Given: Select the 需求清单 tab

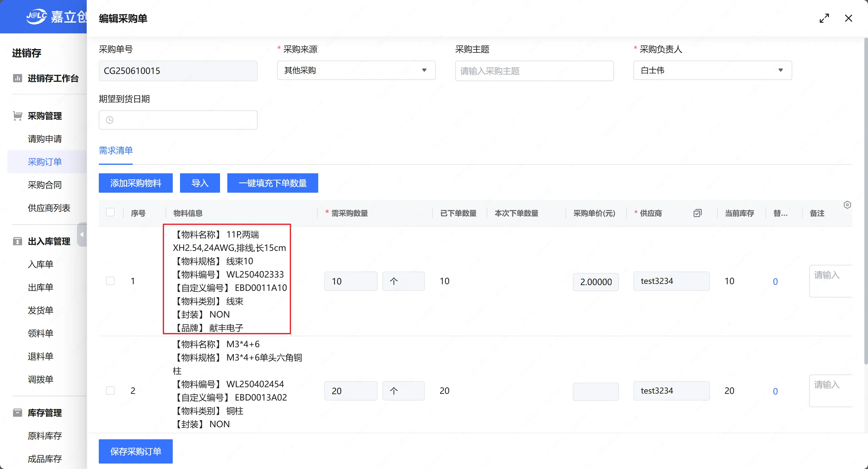Looking at the screenshot, I should (115, 150).
